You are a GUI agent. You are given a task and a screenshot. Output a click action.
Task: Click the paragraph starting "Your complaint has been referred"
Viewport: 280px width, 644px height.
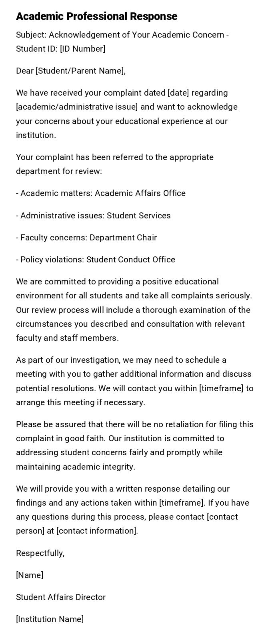[x=115, y=164]
